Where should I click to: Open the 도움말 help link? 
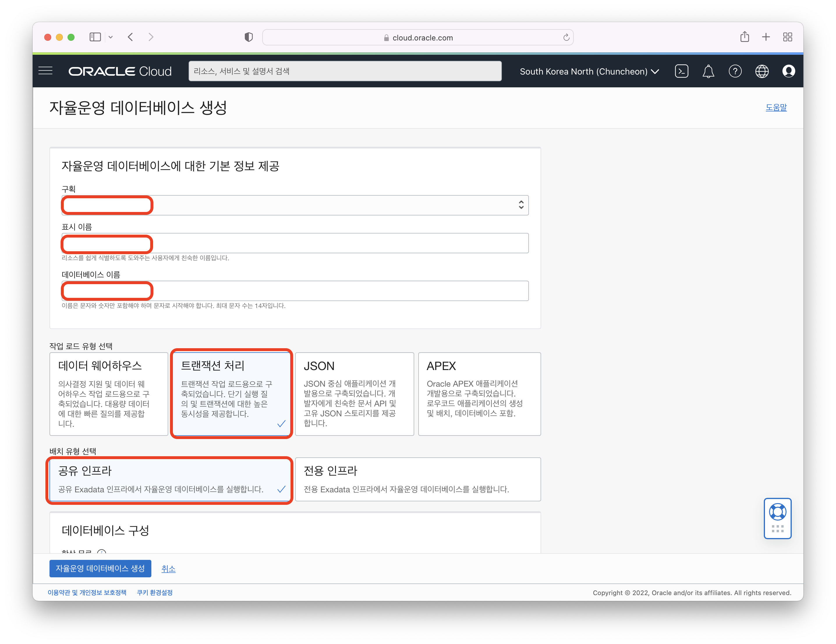(776, 108)
